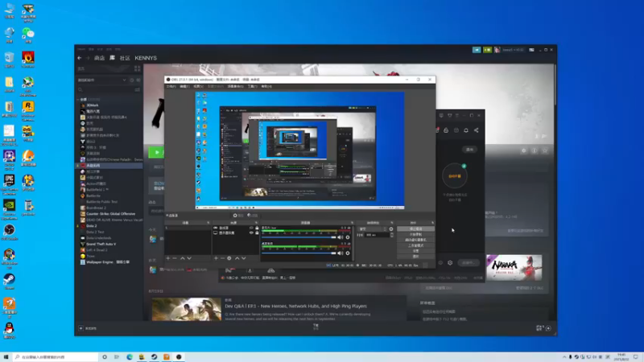The height and width of the screenshot is (362, 644).
Task: Open settings gear for second audio channel
Action: pos(348,253)
